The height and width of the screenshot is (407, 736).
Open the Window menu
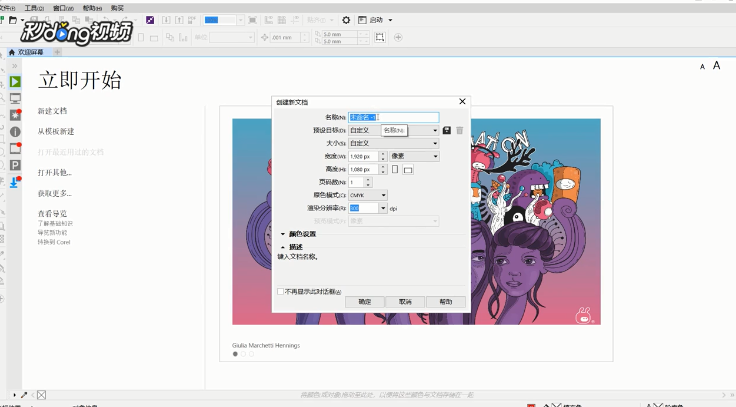[63, 8]
